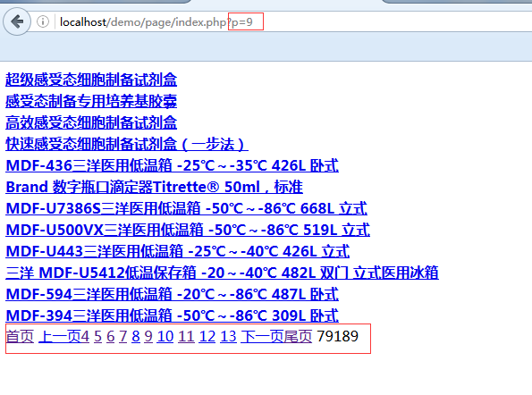Image resolution: width=532 pixels, height=395 pixels.
Task: Open the 高效感受态细胞制备试剂盒 link
Action: pos(91,122)
